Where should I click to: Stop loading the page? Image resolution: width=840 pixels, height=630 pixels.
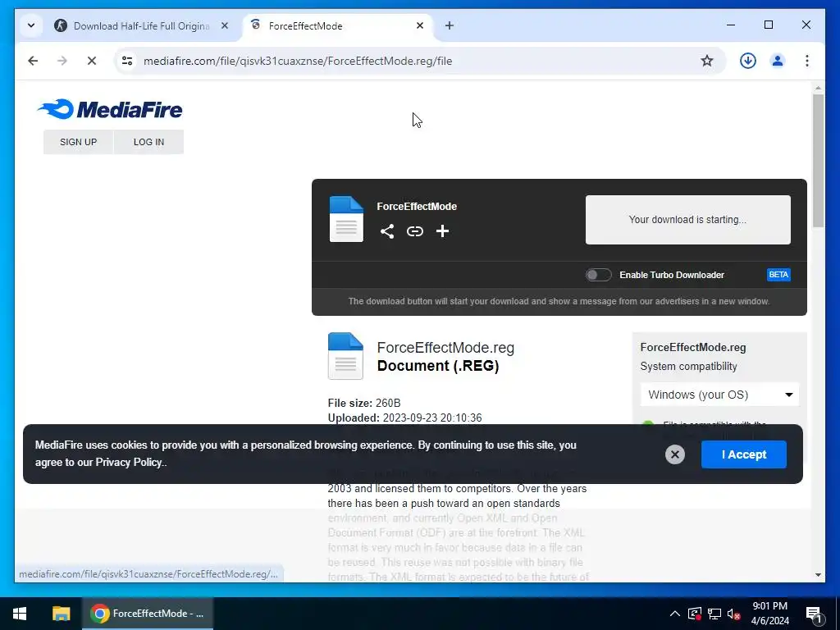pyautogui.click(x=92, y=61)
